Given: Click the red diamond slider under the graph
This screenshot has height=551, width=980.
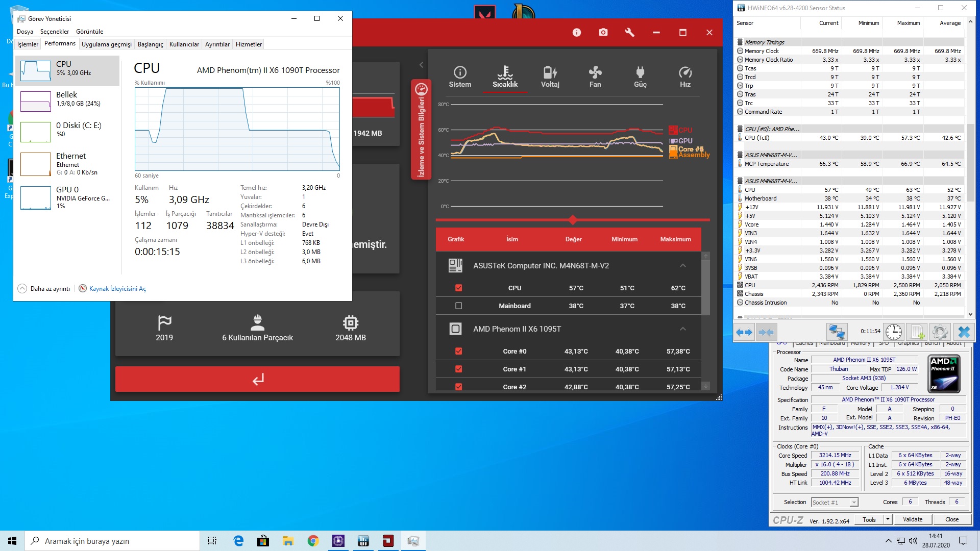Looking at the screenshot, I should 573,220.
